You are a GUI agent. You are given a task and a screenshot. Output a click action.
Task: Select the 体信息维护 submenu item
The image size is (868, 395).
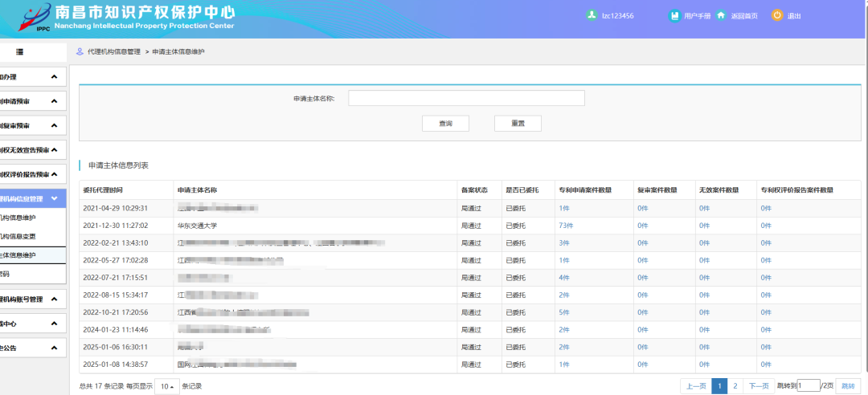32,255
